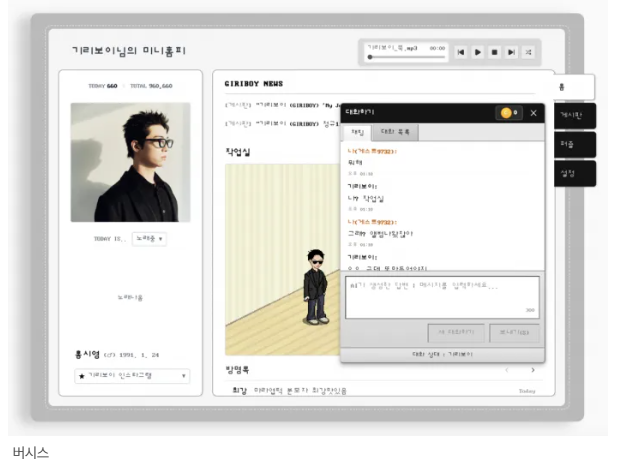This screenshot has width=620, height=472.
Task: Stop the music playback
Action: 494,52
